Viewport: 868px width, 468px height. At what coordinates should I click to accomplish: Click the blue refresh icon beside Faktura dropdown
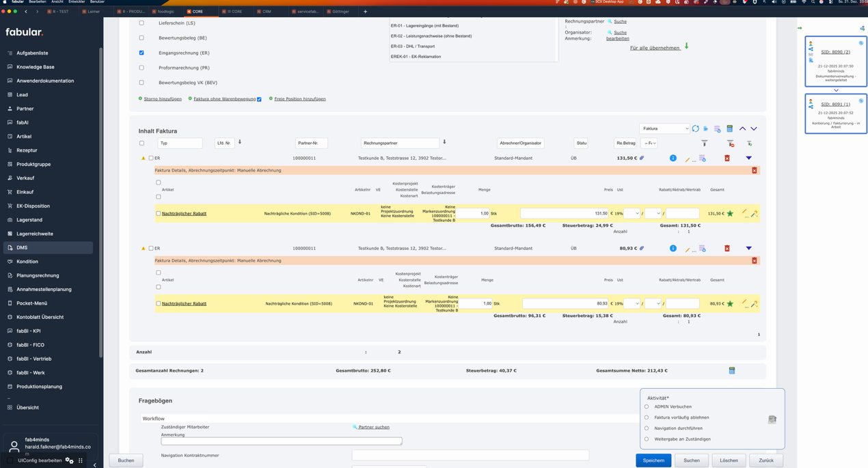pyautogui.click(x=696, y=128)
